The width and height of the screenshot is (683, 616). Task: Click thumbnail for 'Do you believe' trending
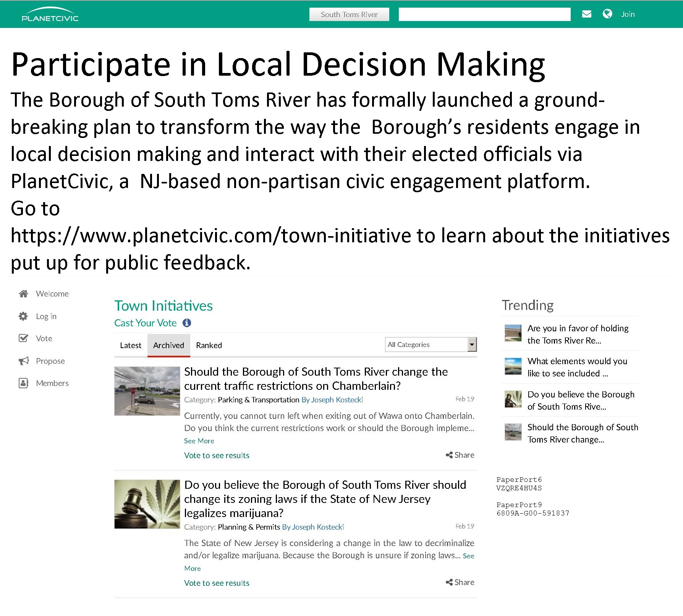pos(513,399)
